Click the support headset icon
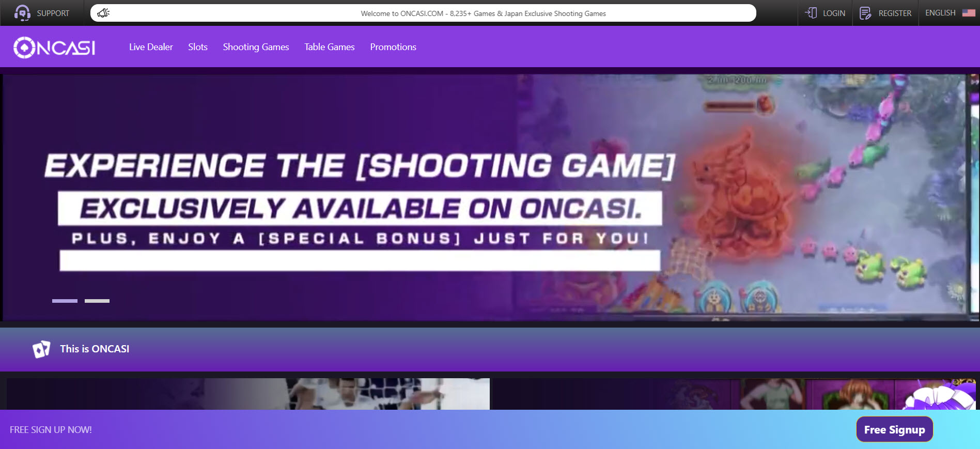The height and width of the screenshot is (449, 980). click(x=22, y=13)
